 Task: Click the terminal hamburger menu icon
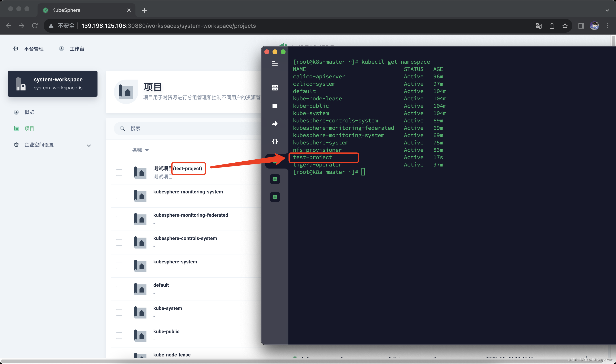coord(275,64)
